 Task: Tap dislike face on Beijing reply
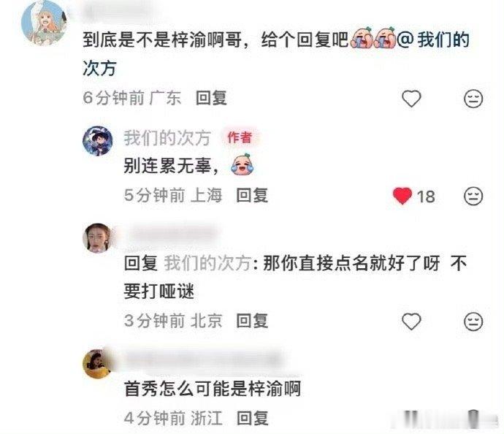coord(473,321)
